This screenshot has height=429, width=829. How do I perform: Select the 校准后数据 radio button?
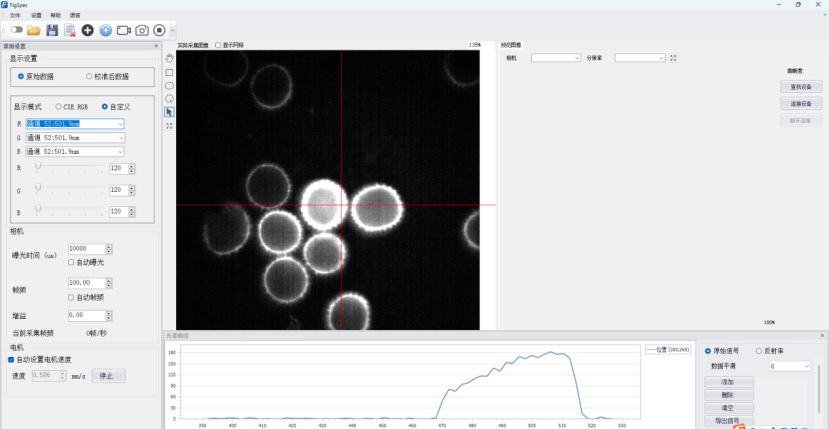point(89,76)
